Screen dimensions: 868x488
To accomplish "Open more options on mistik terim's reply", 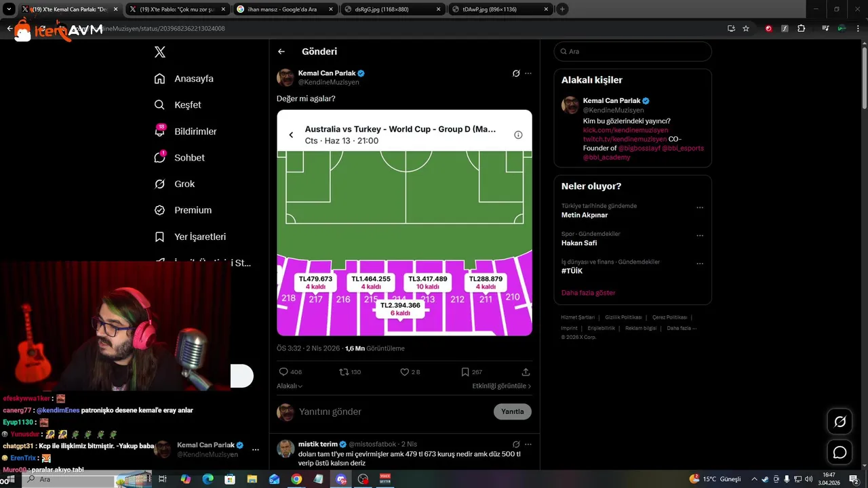I will tap(528, 445).
